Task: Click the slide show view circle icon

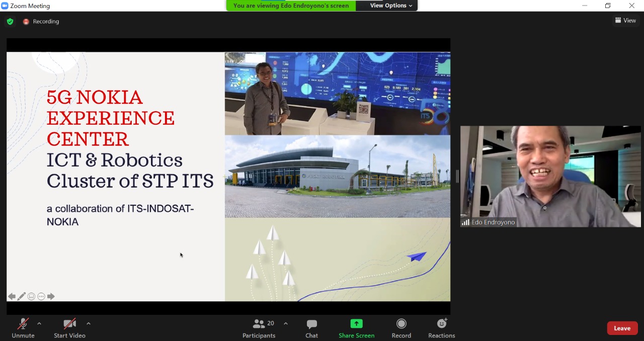Action: (x=31, y=297)
